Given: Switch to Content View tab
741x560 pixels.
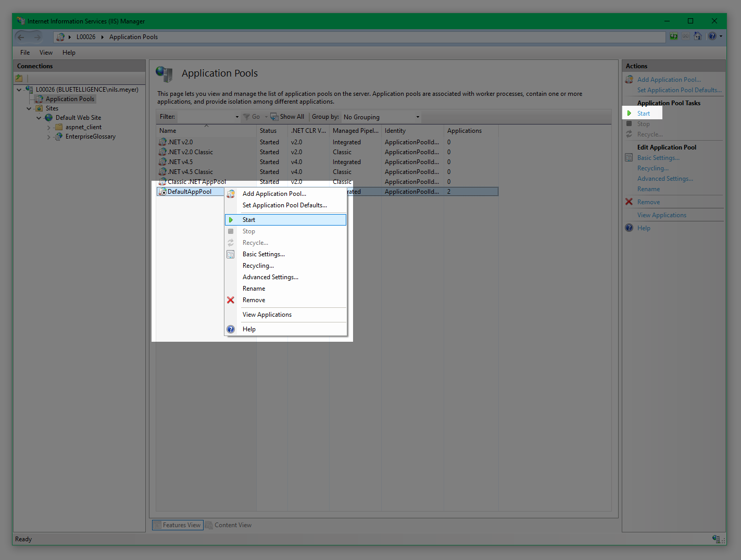Looking at the screenshot, I should (229, 525).
